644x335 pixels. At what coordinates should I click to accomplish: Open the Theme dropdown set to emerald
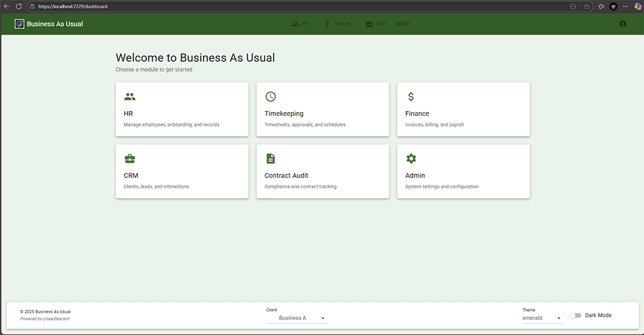point(541,318)
